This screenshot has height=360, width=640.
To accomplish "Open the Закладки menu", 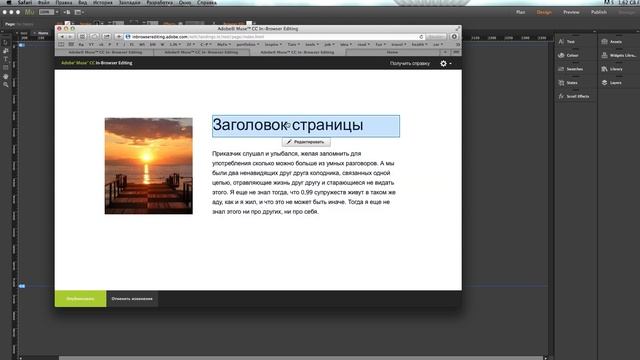I will click(129, 2).
